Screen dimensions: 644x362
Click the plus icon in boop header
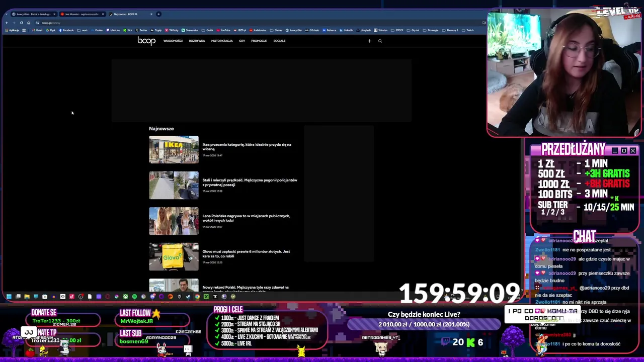tap(369, 41)
